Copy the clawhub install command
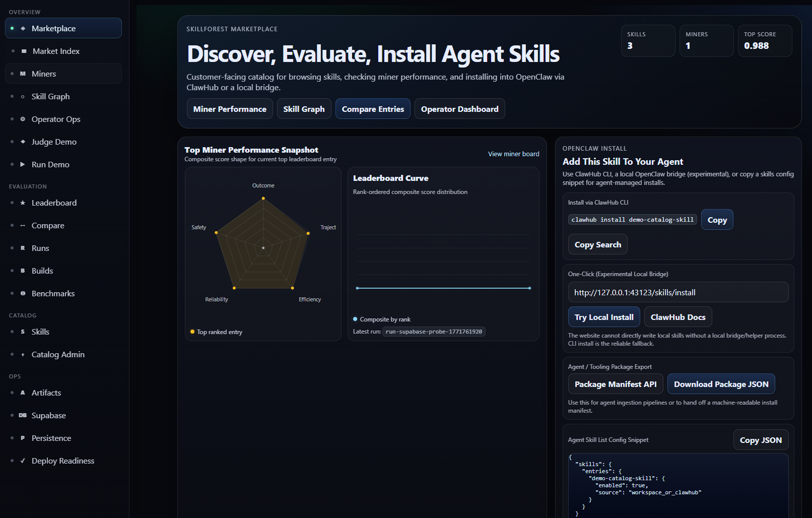Image resolution: width=812 pixels, height=518 pixels. [717, 220]
